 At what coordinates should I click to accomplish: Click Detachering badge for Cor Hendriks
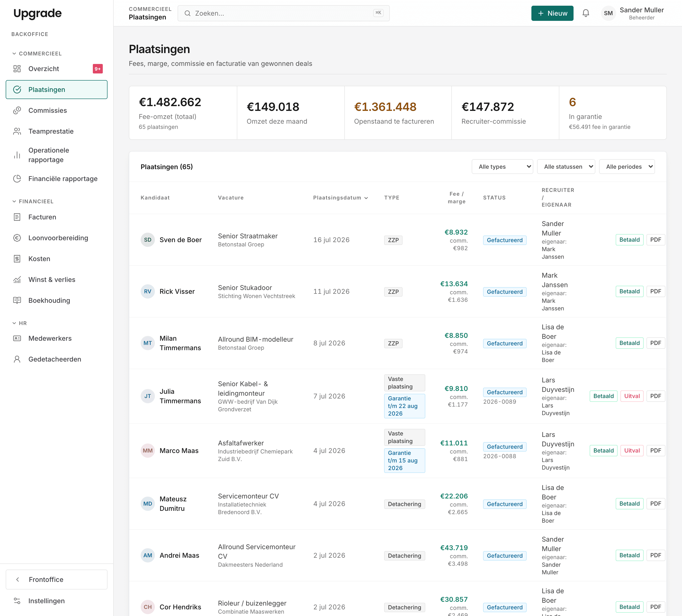coord(404,607)
